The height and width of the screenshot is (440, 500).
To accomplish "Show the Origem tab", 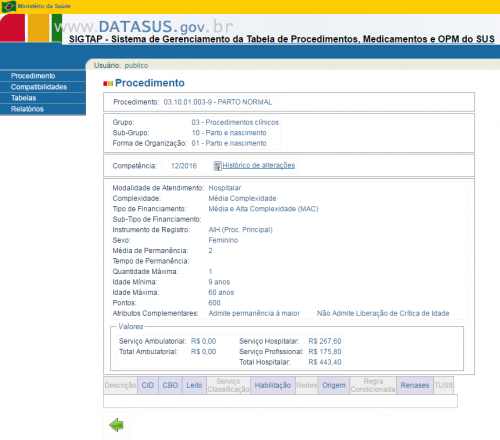I will coord(334,385).
